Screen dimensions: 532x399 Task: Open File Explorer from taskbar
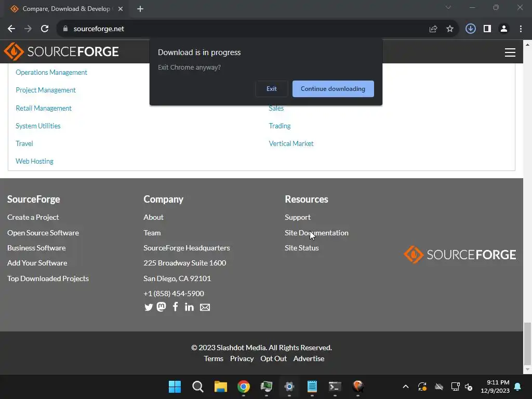pos(220,387)
